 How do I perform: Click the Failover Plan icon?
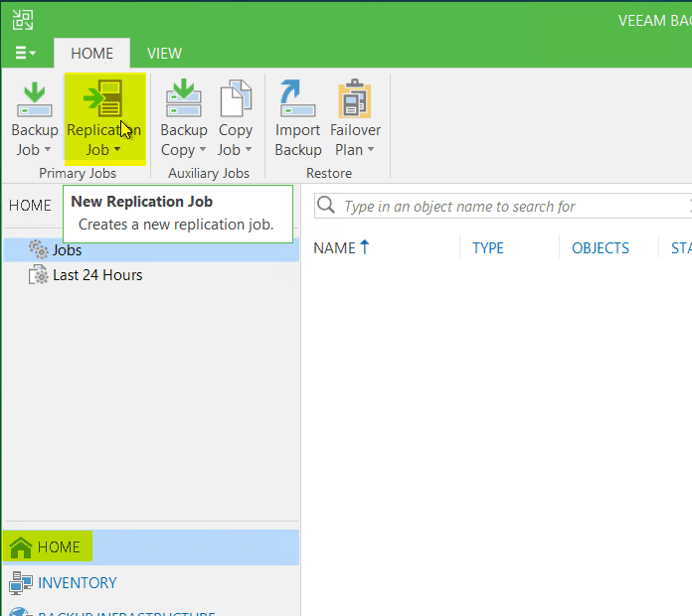tap(355, 98)
